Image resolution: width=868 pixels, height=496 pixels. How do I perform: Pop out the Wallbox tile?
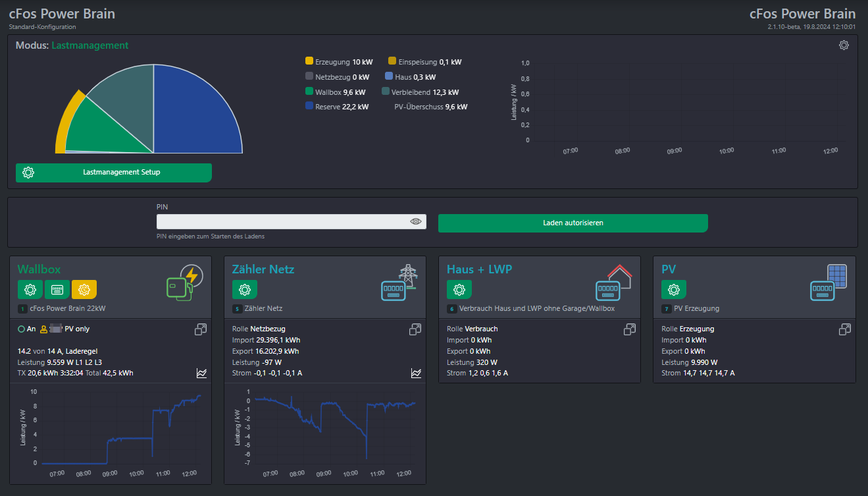coord(201,329)
